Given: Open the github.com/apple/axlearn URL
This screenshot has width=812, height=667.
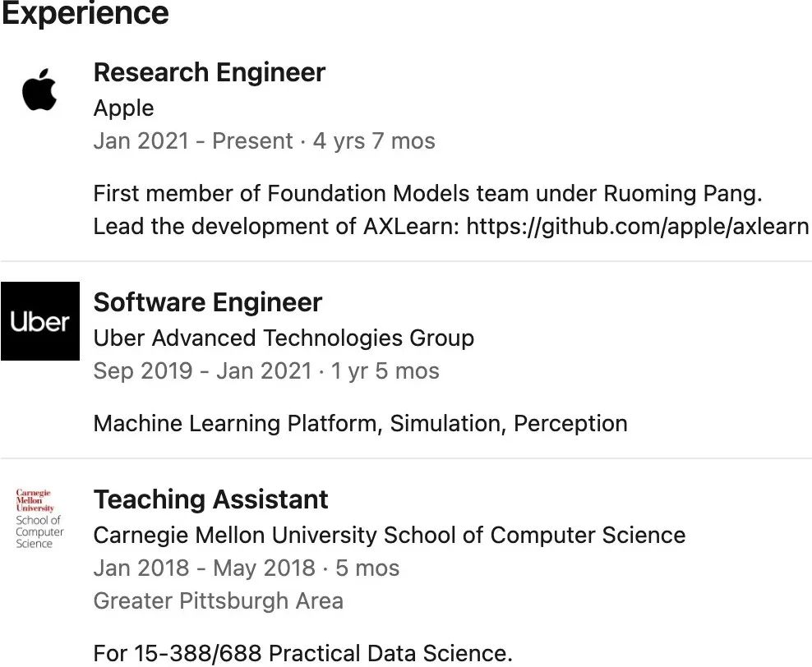Looking at the screenshot, I should click(x=638, y=226).
